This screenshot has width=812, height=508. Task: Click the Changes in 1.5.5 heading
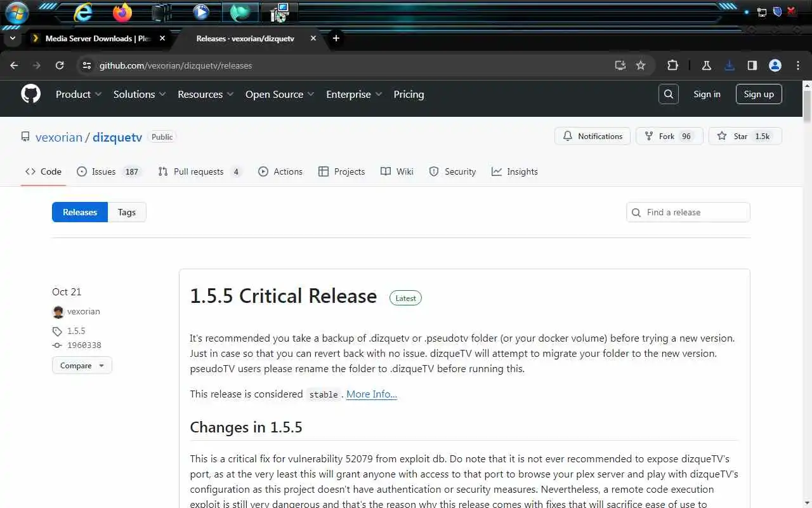(246, 427)
